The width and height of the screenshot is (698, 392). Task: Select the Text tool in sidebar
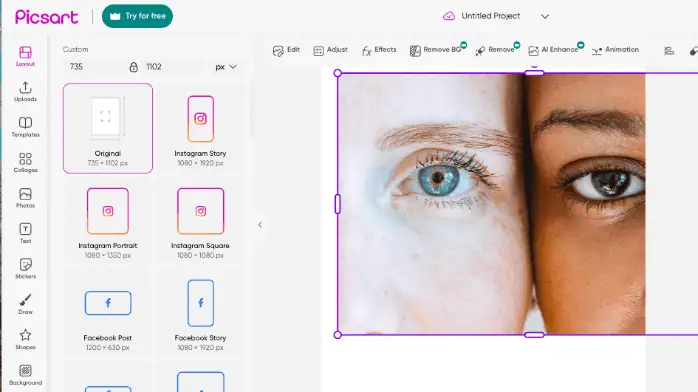[x=25, y=233]
